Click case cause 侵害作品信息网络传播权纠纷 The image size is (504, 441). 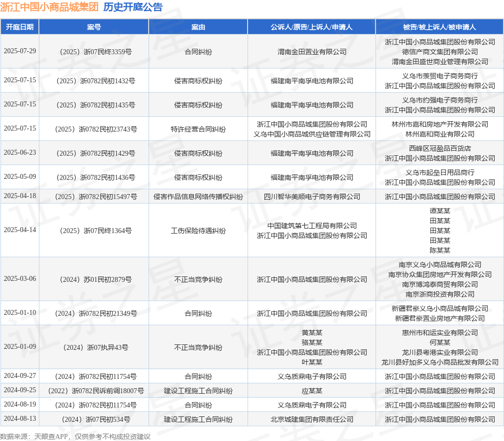(198, 197)
